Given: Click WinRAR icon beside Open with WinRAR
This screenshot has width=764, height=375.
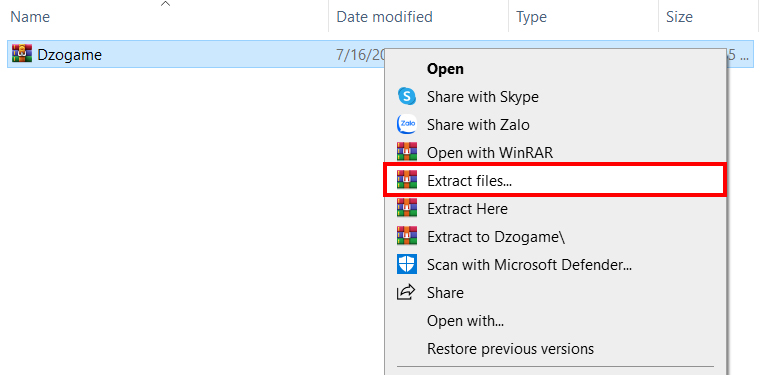Looking at the screenshot, I should tap(407, 152).
